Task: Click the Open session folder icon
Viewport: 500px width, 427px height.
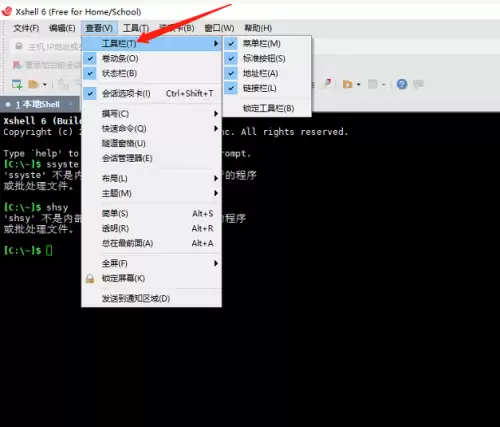Action: pyautogui.click(x=33, y=84)
